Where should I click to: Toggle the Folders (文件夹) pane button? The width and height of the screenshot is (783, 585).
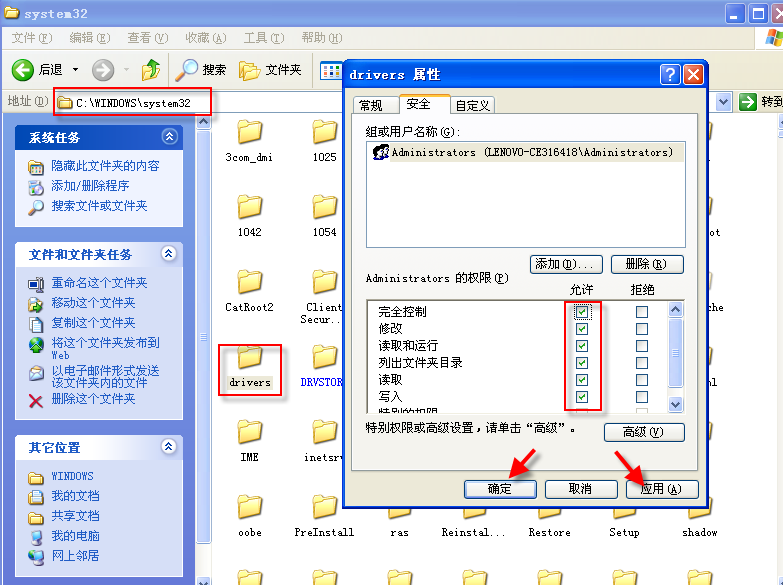(270, 70)
